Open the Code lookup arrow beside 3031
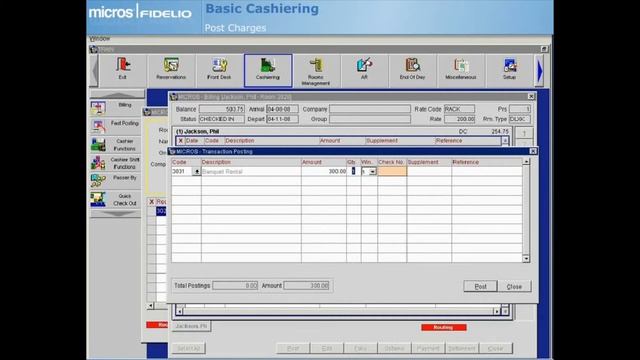640x360 pixels. click(197, 172)
